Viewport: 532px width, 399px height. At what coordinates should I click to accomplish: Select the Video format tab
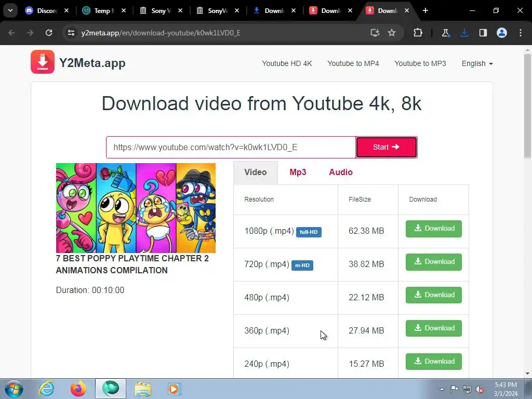(x=256, y=172)
